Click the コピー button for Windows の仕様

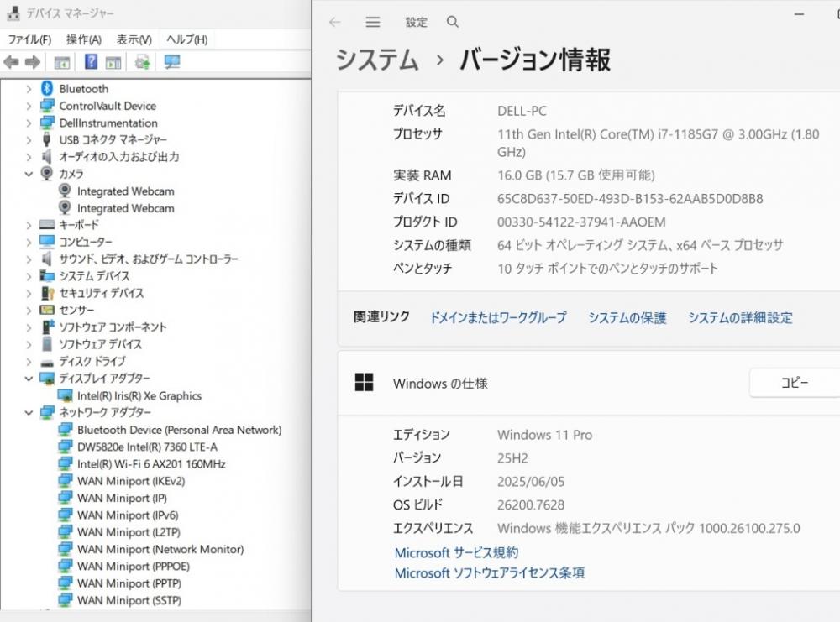(x=795, y=382)
